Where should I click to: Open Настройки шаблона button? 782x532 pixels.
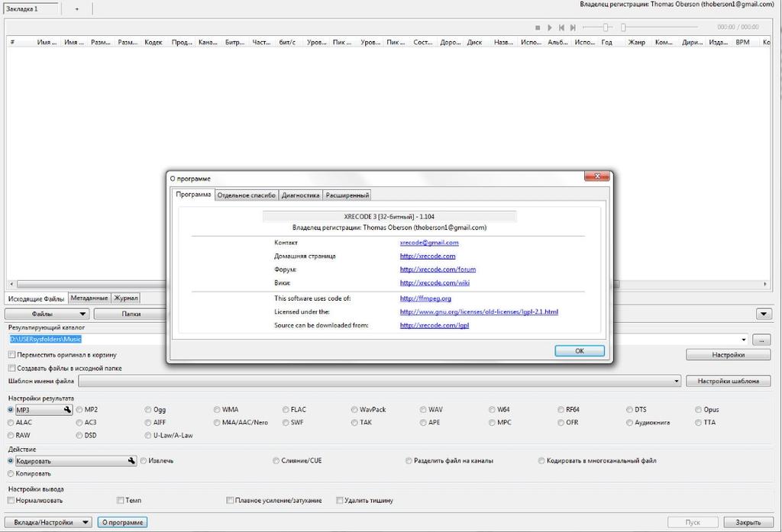tap(728, 381)
